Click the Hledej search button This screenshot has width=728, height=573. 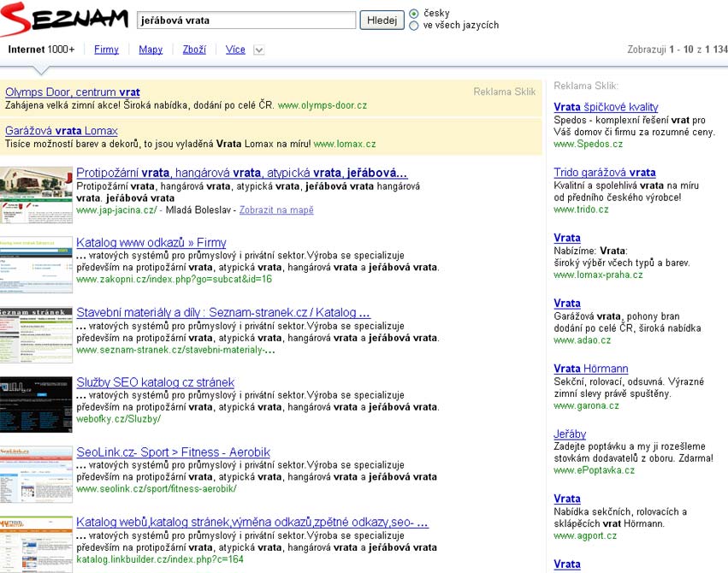[x=382, y=21]
